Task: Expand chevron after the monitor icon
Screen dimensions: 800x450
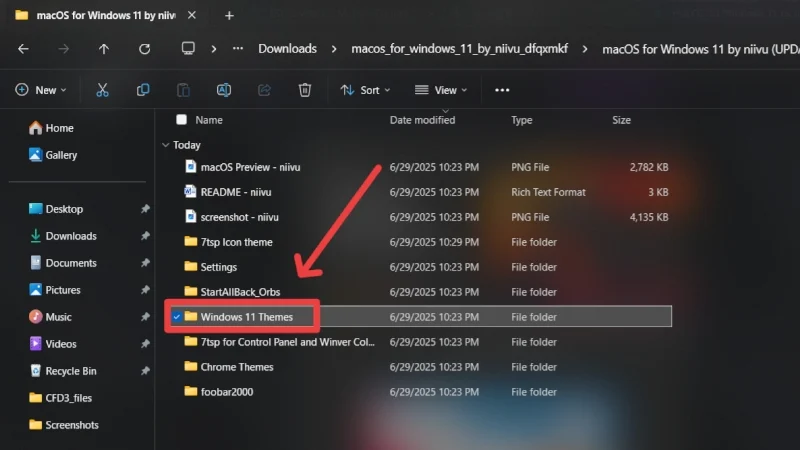Action: (214, 49)
